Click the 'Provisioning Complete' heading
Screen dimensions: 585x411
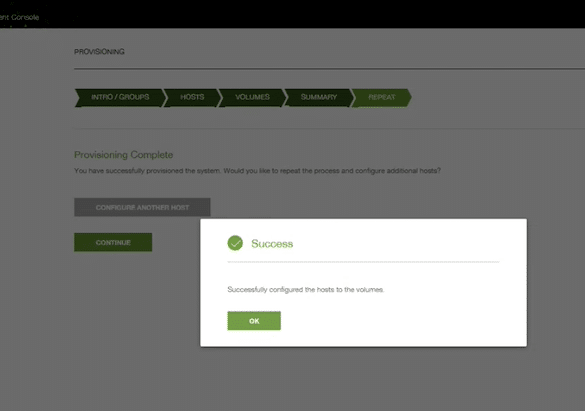pyautogui.click(x=123, y=154)
